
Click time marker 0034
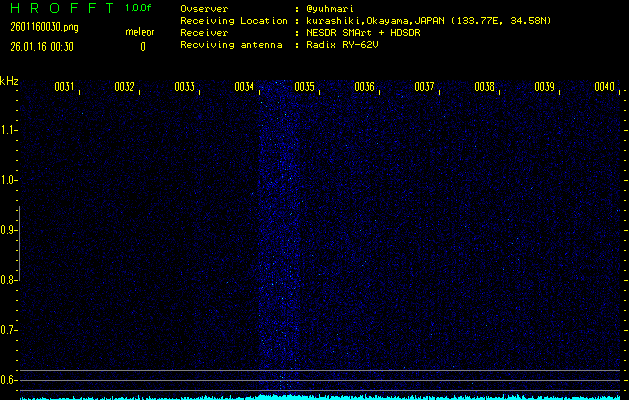tap(244, 87)
